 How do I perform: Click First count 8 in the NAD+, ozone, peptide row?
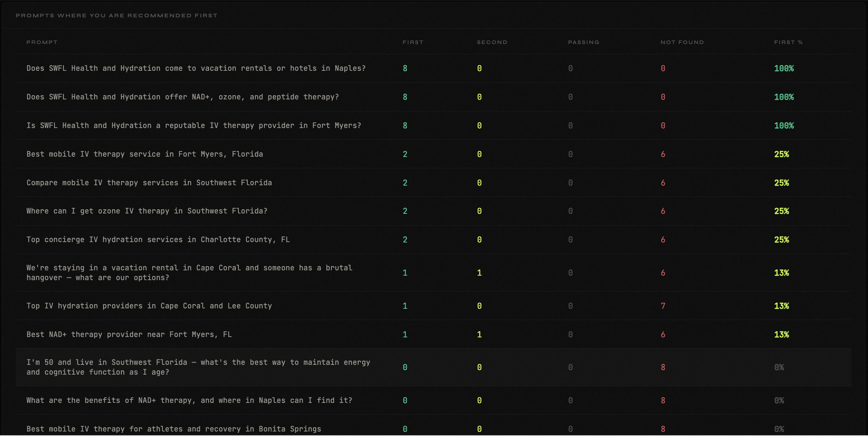405,97
